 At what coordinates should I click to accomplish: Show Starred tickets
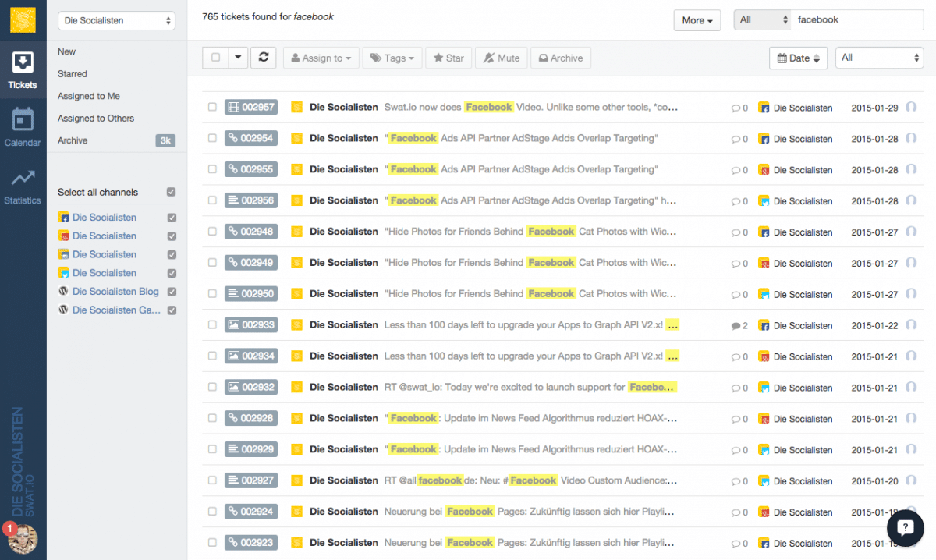click(73, 74)
